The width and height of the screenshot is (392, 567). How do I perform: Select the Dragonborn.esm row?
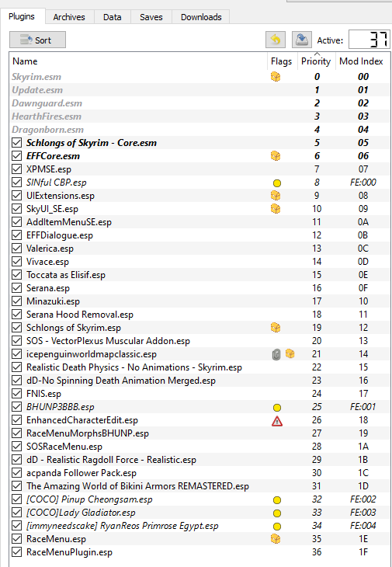pos(199,130)
